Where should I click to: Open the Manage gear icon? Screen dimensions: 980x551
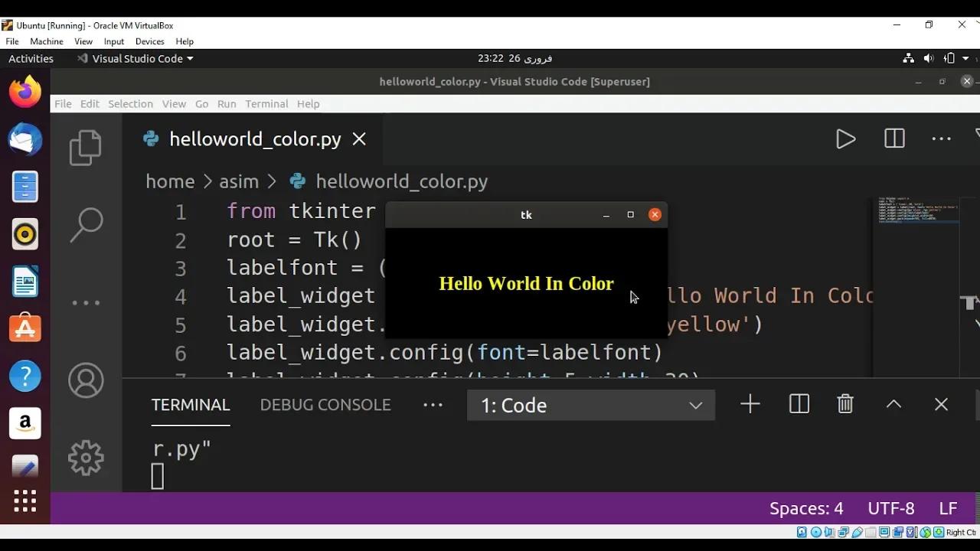pos(85,458)
